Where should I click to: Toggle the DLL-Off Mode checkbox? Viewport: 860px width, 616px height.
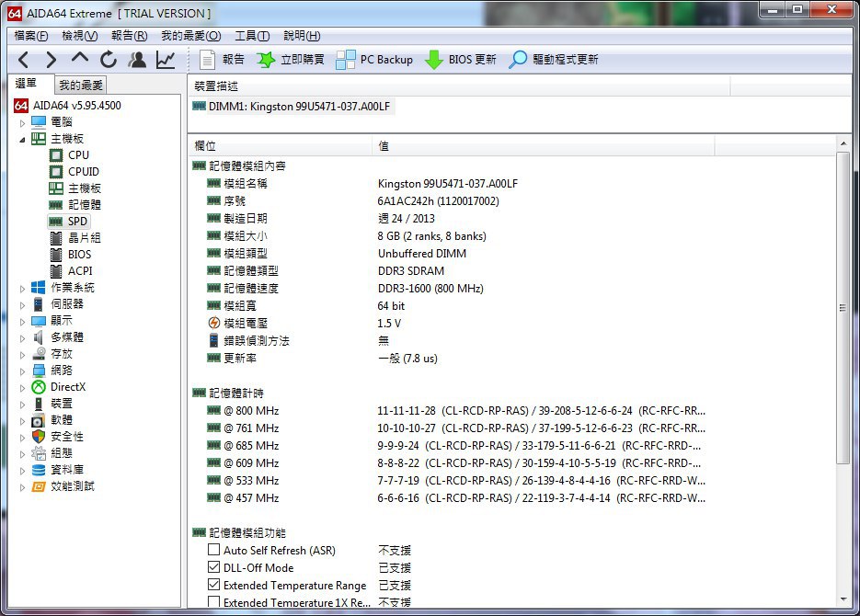coord(213,567)
